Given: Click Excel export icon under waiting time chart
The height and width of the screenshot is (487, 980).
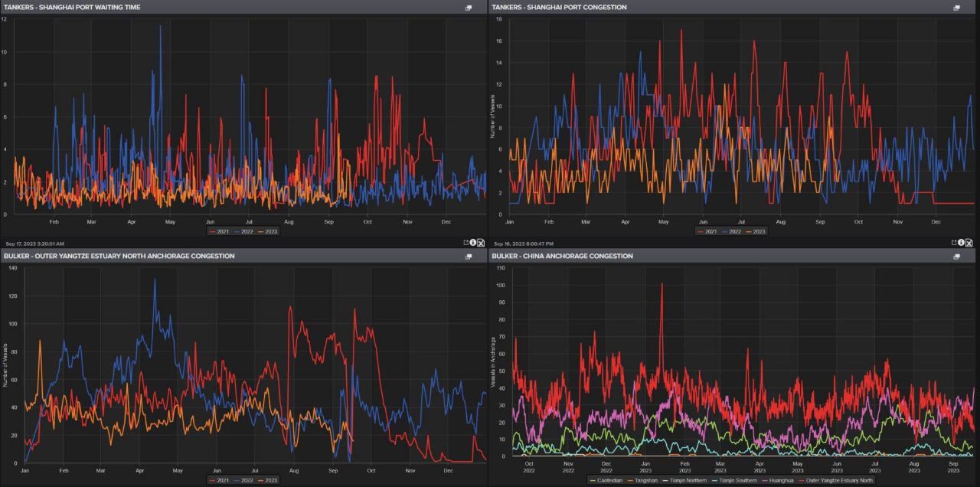Looking at the screenshot, I should (481, 243).
